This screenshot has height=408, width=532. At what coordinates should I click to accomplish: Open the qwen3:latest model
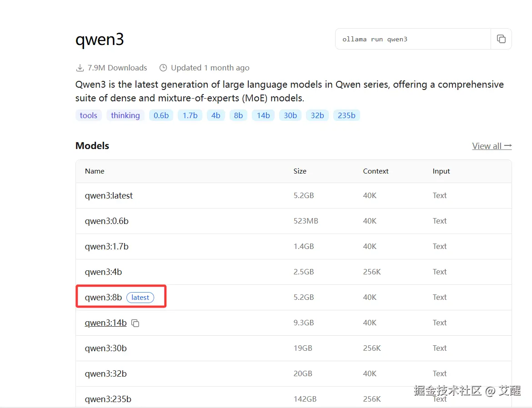point(109,196)
